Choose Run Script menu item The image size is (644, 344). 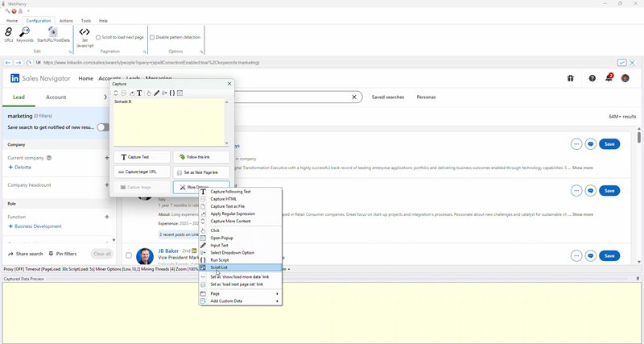(x=240, y=260)
